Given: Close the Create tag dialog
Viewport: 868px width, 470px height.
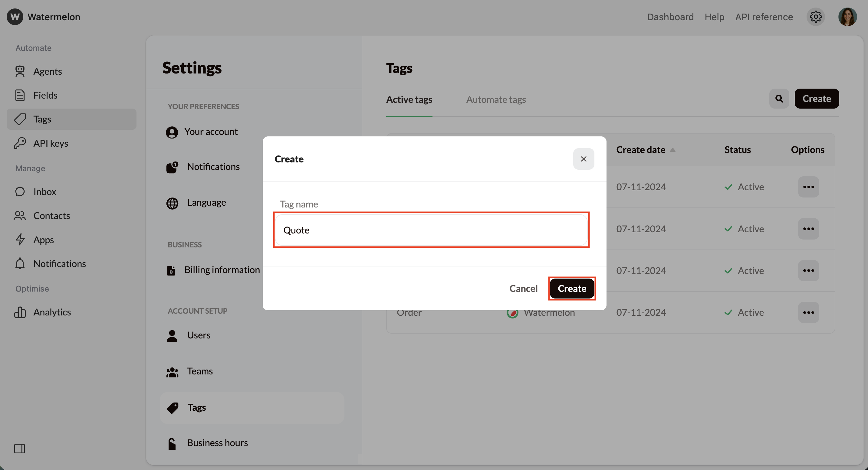Looking at the screenshot, I should coord(583,159).
